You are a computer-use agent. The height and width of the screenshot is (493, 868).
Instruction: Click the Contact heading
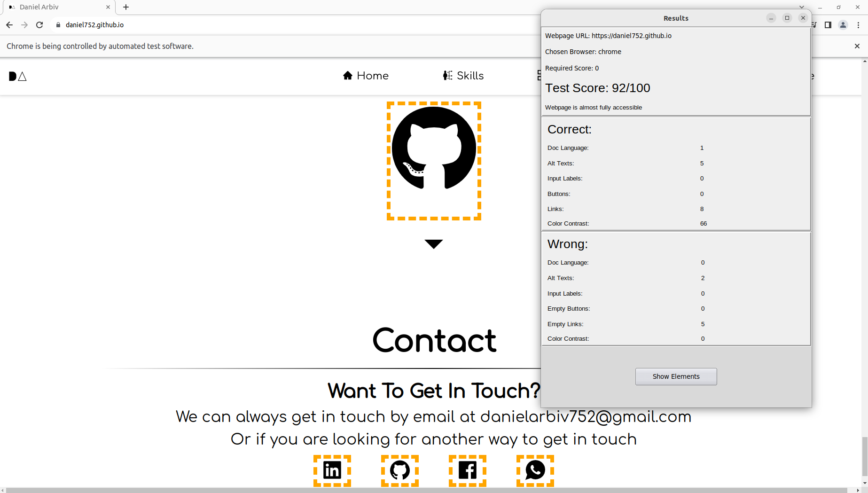pyautogui.click(x=434, y=340)
